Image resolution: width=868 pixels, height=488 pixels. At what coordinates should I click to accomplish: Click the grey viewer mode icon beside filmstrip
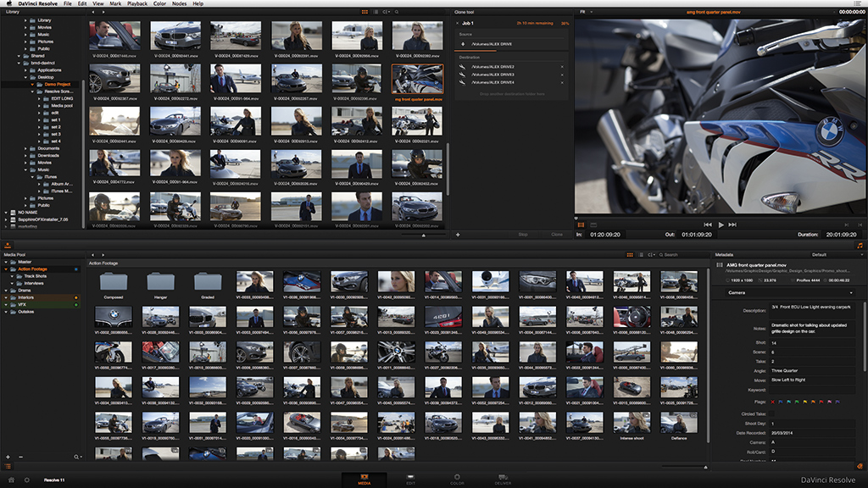click(593, 225)
